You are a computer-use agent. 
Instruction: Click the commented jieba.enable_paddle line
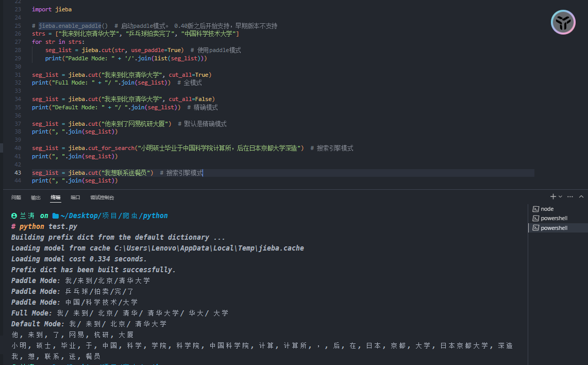pos(155,26)
